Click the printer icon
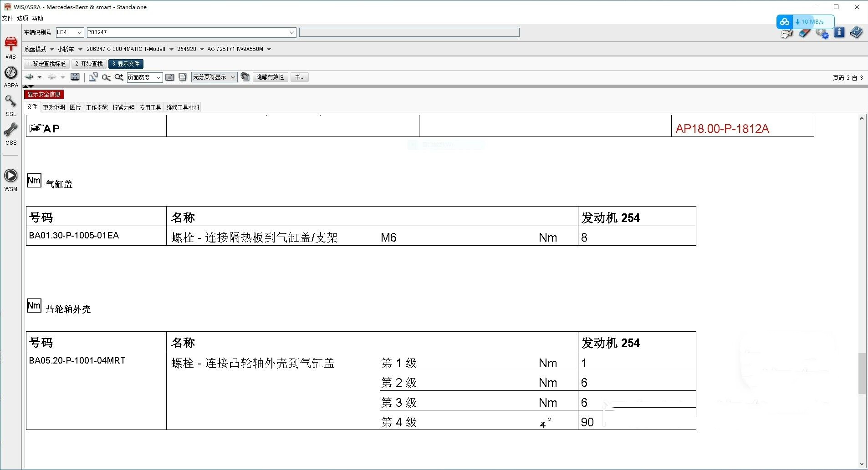Screen dimensions: 868x470 [x=786, y=33]
